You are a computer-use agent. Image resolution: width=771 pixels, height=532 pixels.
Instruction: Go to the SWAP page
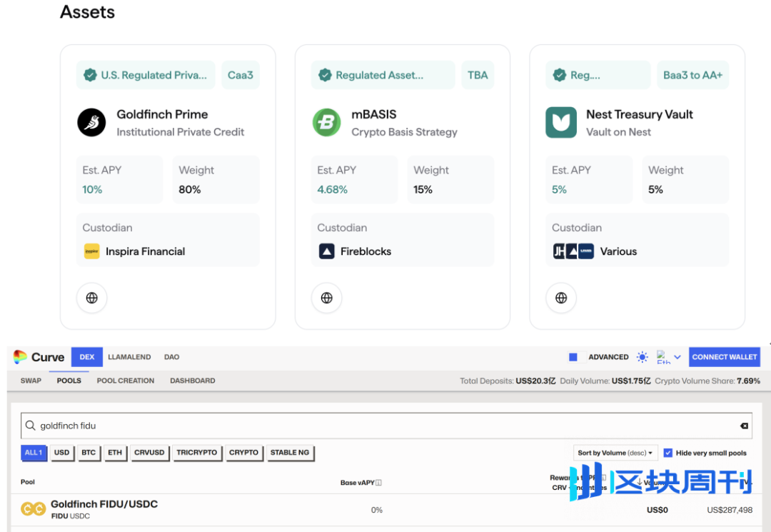tap(31, 381)
